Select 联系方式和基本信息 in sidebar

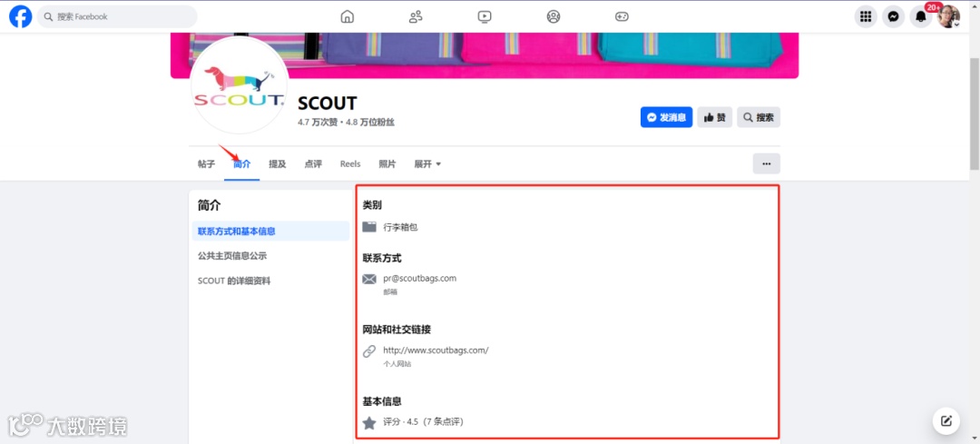(270, 231)
